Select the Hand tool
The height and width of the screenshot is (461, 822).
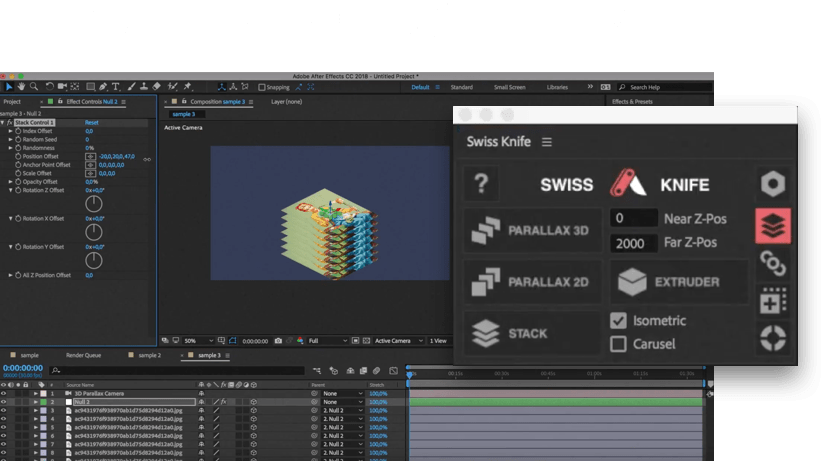pyautogui.click(x=21, y=87)
